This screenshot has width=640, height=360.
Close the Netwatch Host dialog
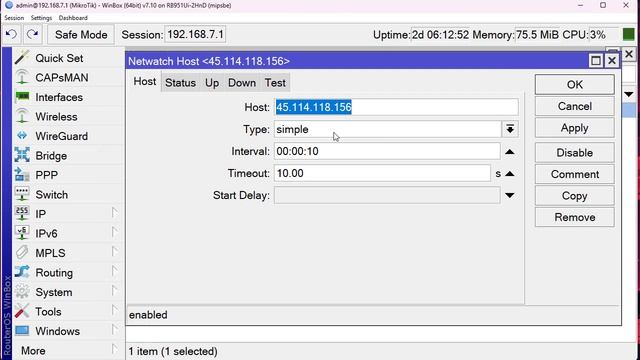pyautogui.click(x=612, y=61)
